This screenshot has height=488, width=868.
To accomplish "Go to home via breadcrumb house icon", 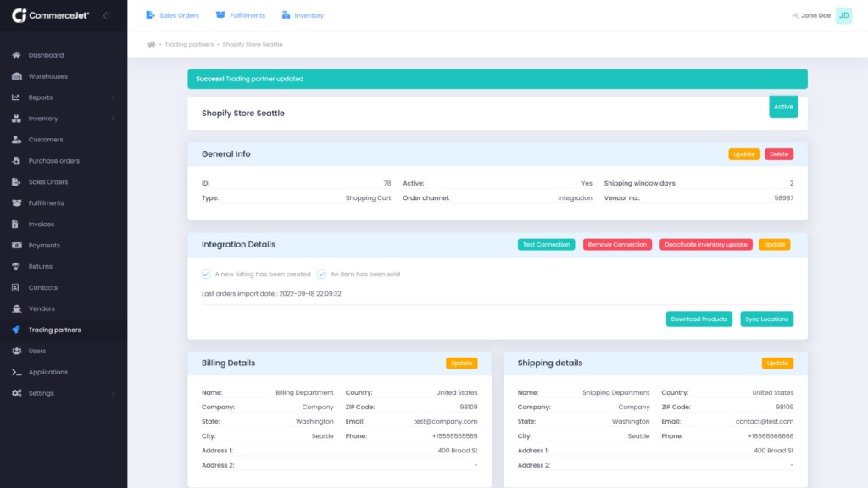I will [151, 44].
